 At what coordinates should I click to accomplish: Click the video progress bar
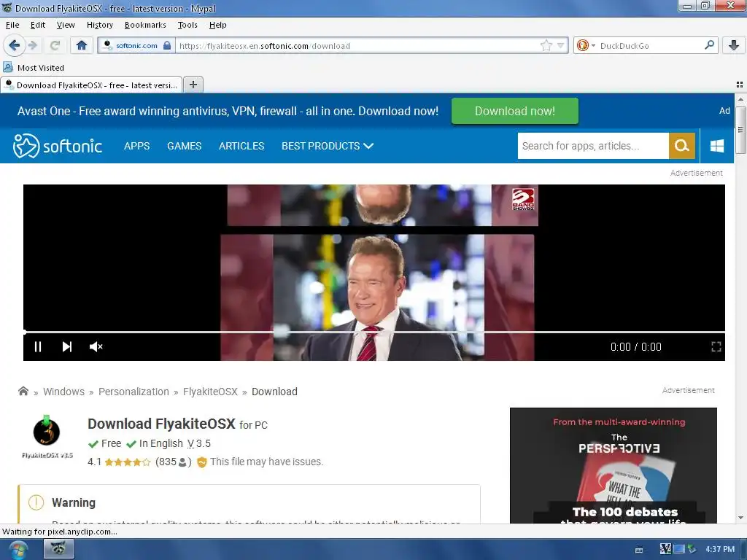[x=374, y=332]
